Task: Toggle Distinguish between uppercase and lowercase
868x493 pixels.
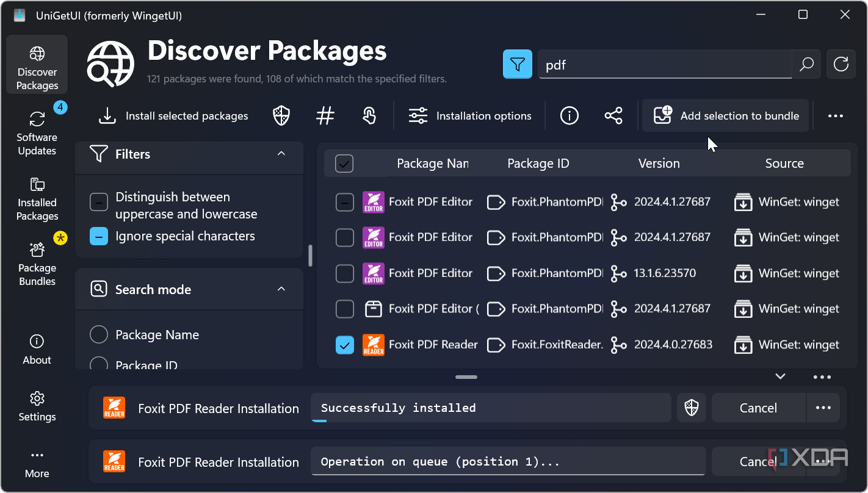Action: 99,202
